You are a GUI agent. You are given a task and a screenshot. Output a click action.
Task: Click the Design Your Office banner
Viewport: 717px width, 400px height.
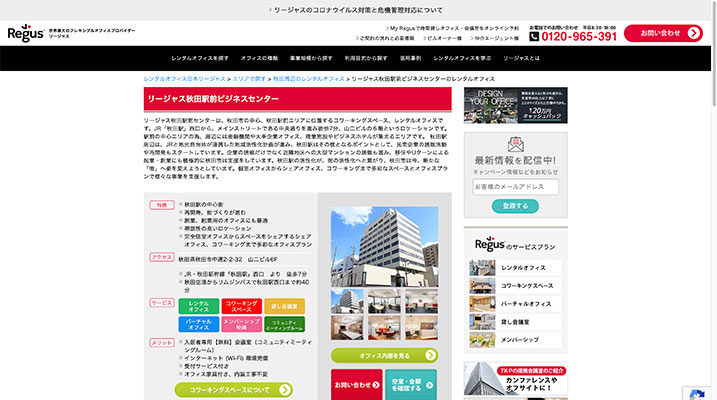515,105
